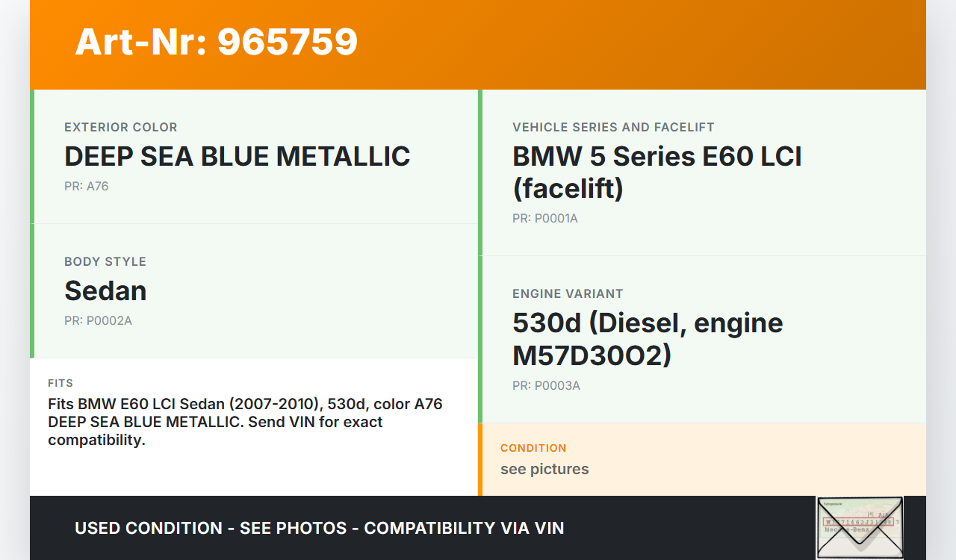The width and height of the screenshot is (956, 560).
Task: Click the Fits BMW E60 LCI description
Action: [x=245, y=422]
